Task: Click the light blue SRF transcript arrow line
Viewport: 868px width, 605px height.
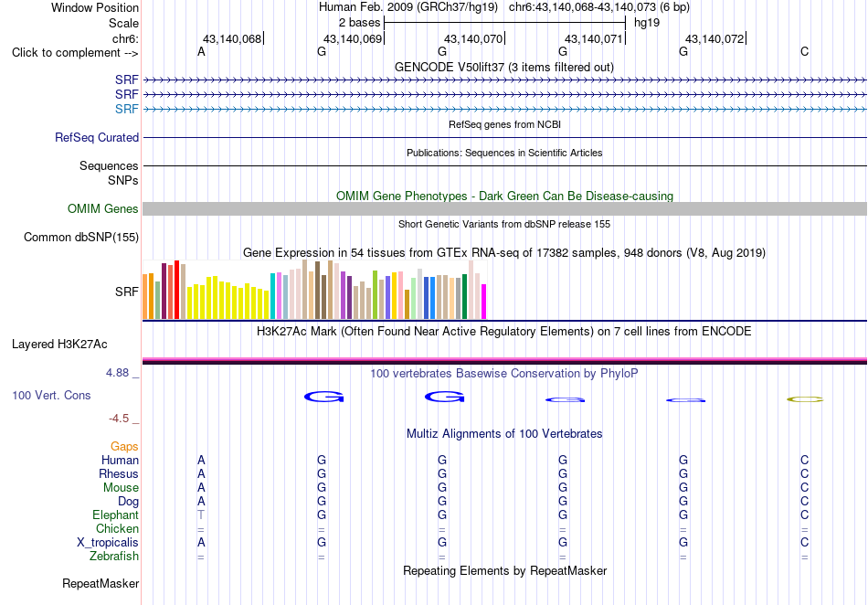Action: pos(504,109)
